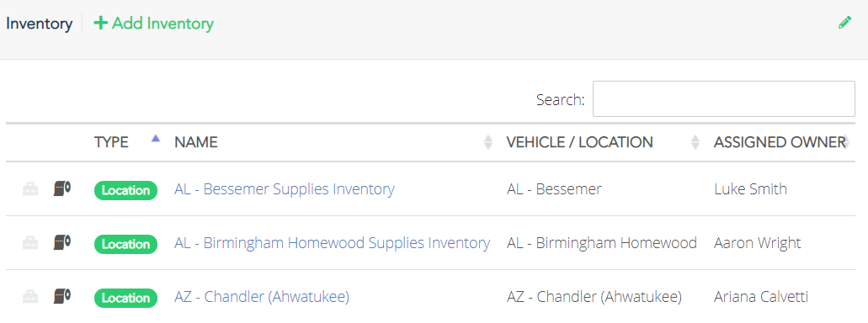Click the toolbox icon in Birmingham Homewood row
This screenshot has width=868, height=323.
[x=30, y=243]
